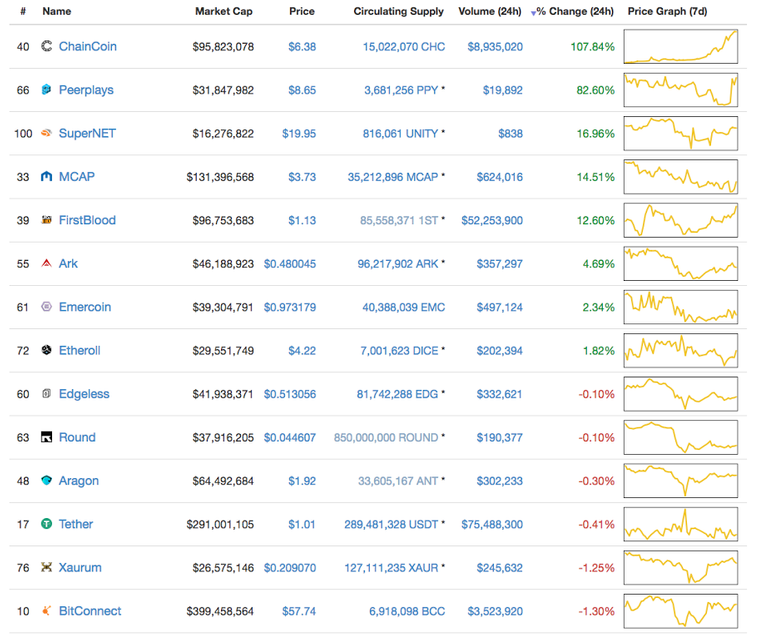The image size is (768, 635).
Task: Click the FirstBlood logo icon
Action: 47,220
